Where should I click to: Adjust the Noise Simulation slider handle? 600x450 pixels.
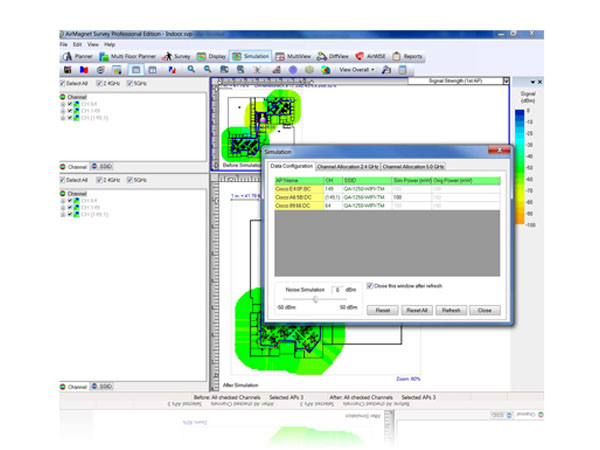point(316,299)
